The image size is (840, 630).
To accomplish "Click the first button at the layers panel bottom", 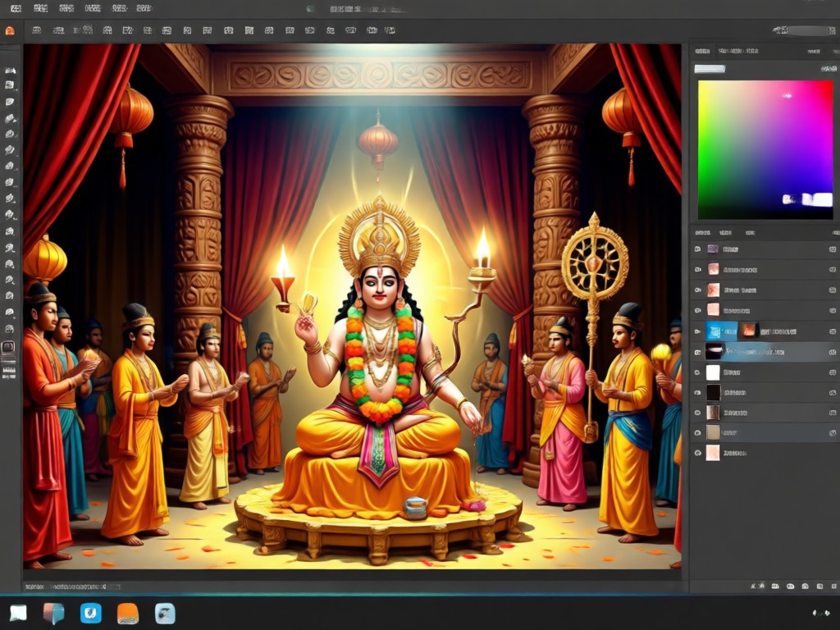I will (758, 587).
